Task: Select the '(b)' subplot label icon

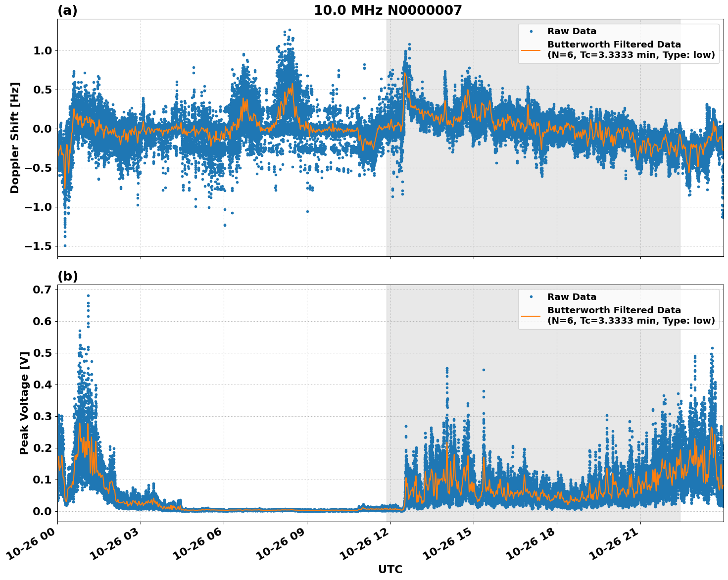Action: coord(68,276)
